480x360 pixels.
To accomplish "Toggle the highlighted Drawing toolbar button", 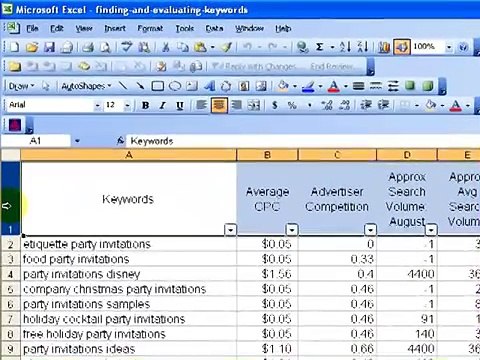I will pos(402,47).
